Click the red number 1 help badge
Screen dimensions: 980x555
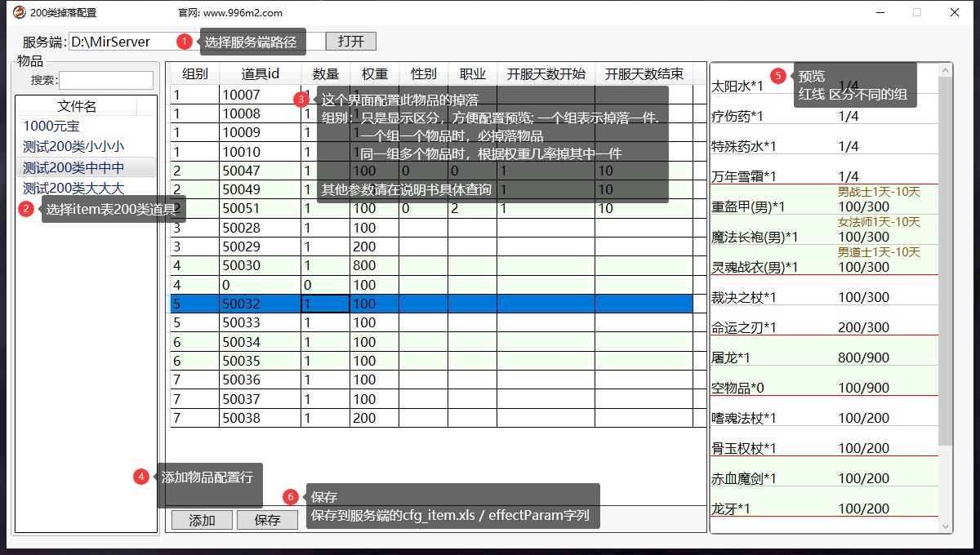[184, 41]
